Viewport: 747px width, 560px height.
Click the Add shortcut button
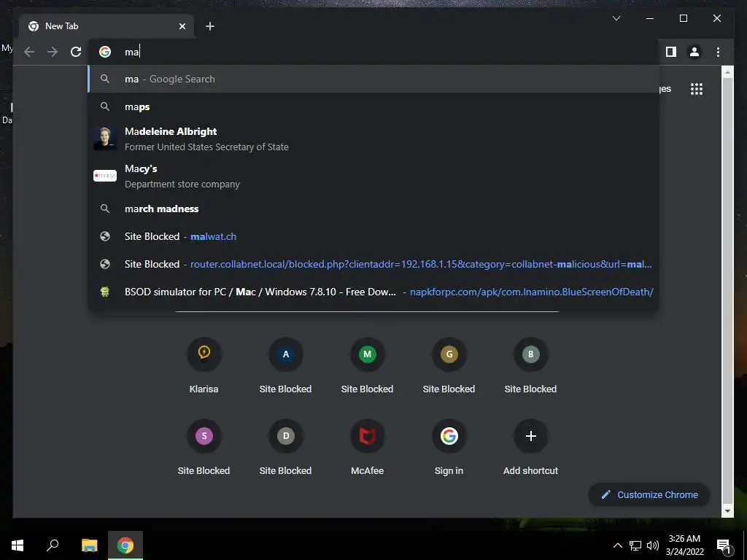(531, 448)
